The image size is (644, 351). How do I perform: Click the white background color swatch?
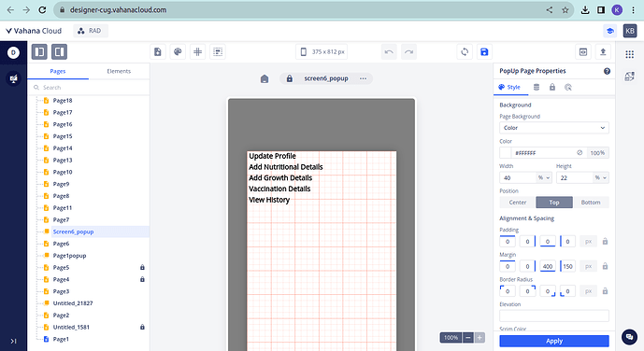pos(506,153)
